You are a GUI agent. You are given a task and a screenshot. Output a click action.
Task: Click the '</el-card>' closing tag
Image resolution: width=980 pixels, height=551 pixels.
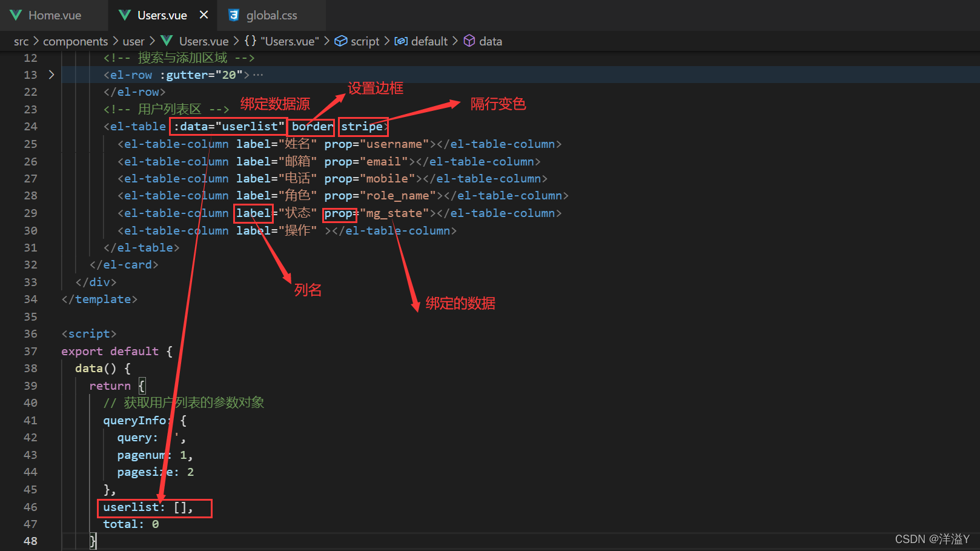(124, 264)
